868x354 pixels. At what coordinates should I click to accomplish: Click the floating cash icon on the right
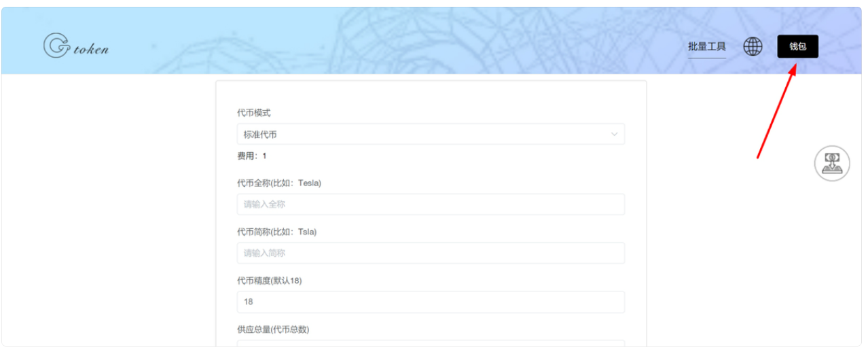[x=831, y=164]
